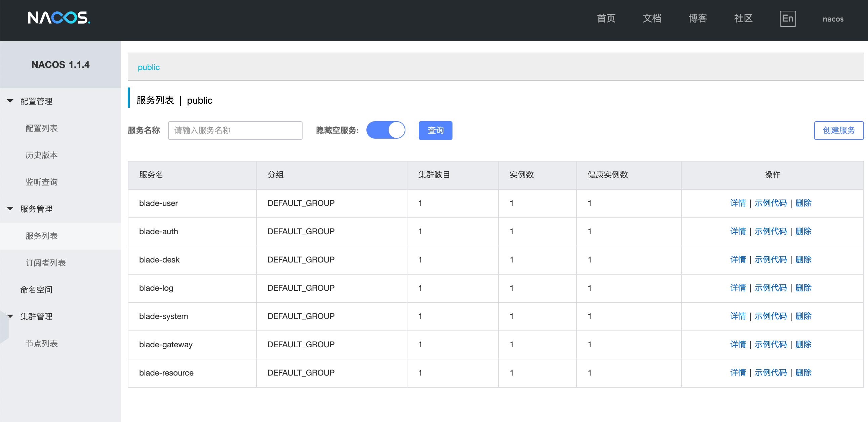This screenshot has height=422, width=868.
Task: Click 删除 for blade-log
Action: 803,288
